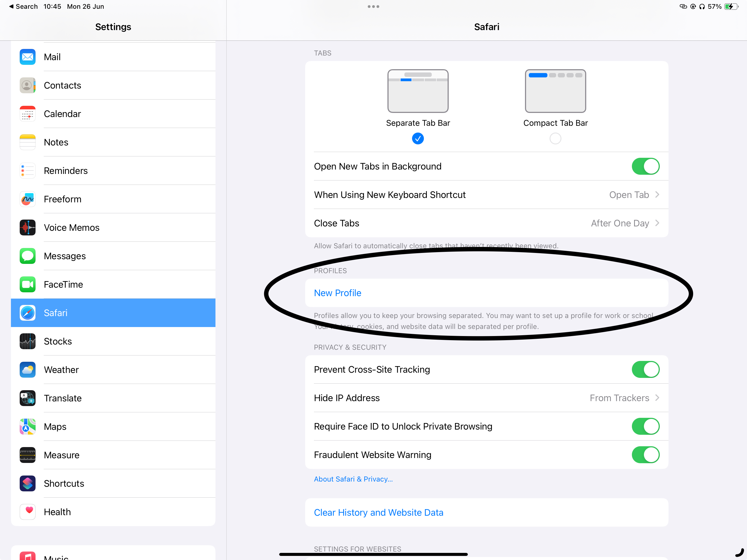This screenshot has width=747, height=560.
Task: Tap the three-dot multitasking icon
Action: tap(373, 6)
